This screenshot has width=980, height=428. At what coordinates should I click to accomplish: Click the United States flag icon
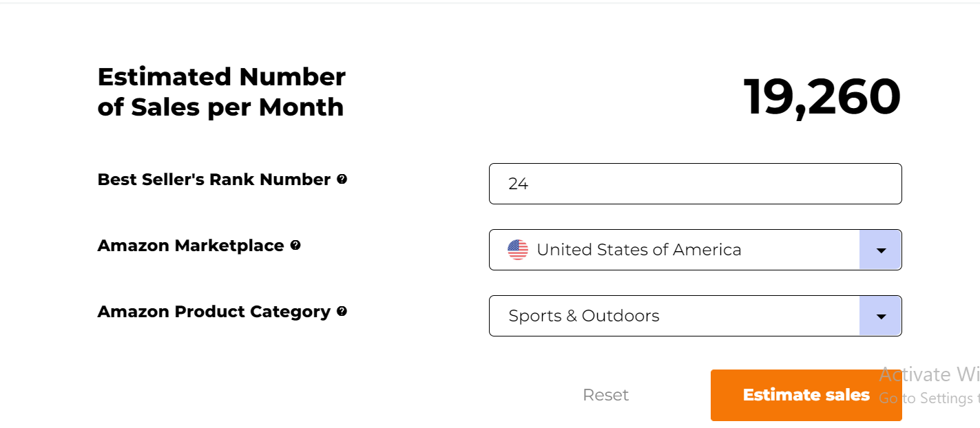point(518,250)
